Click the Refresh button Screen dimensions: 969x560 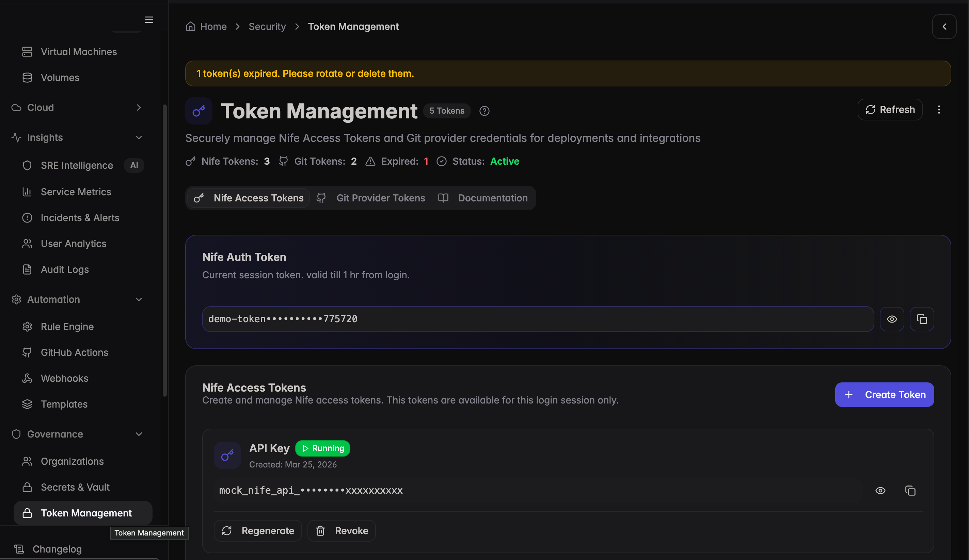click(890, 110)
